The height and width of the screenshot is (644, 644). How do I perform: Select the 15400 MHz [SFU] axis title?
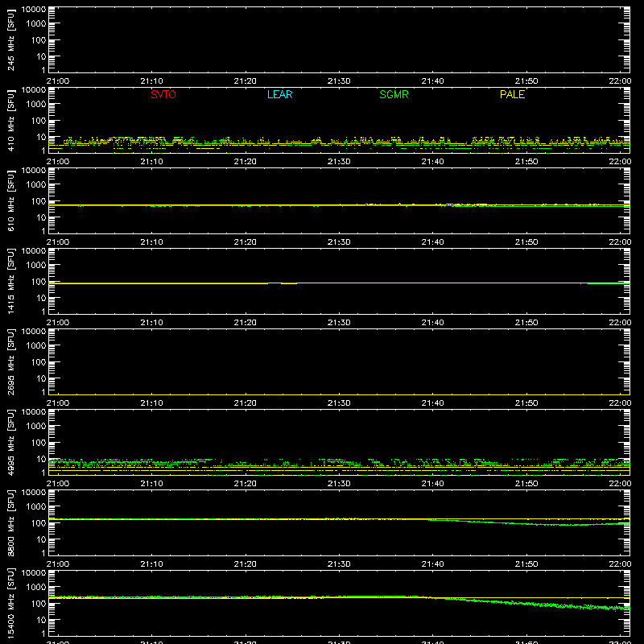(x=11, y=603)
